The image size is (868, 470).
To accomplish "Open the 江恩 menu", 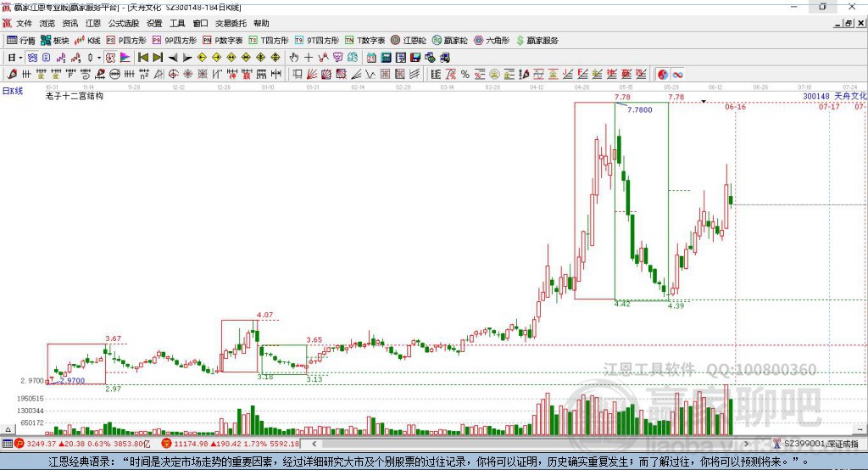I will [93, 23].
